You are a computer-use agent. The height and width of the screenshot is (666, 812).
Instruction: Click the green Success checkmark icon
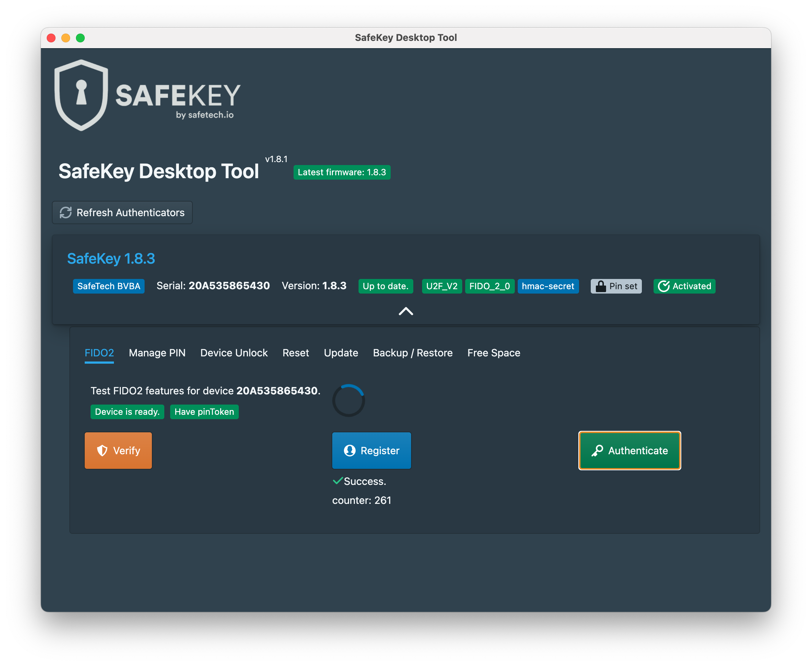[x=337, y=481]
